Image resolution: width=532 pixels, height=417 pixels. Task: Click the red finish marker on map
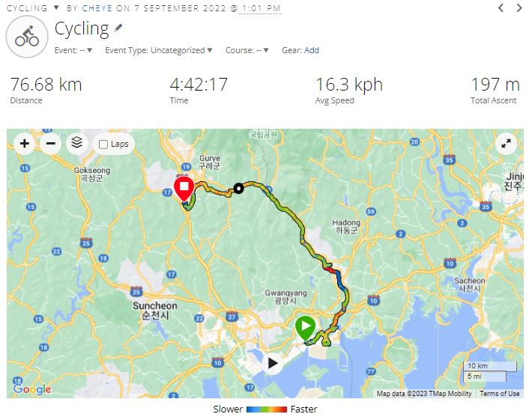click(x=184, y=189)
